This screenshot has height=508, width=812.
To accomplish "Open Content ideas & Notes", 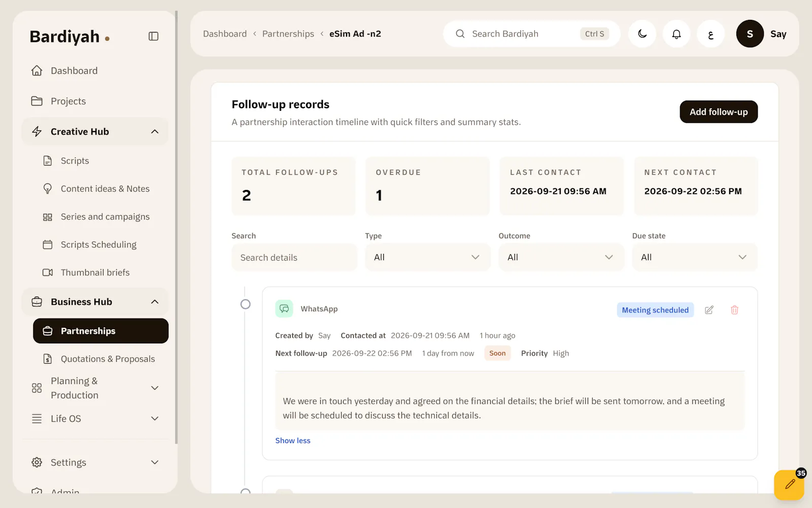I will (100, 188).
